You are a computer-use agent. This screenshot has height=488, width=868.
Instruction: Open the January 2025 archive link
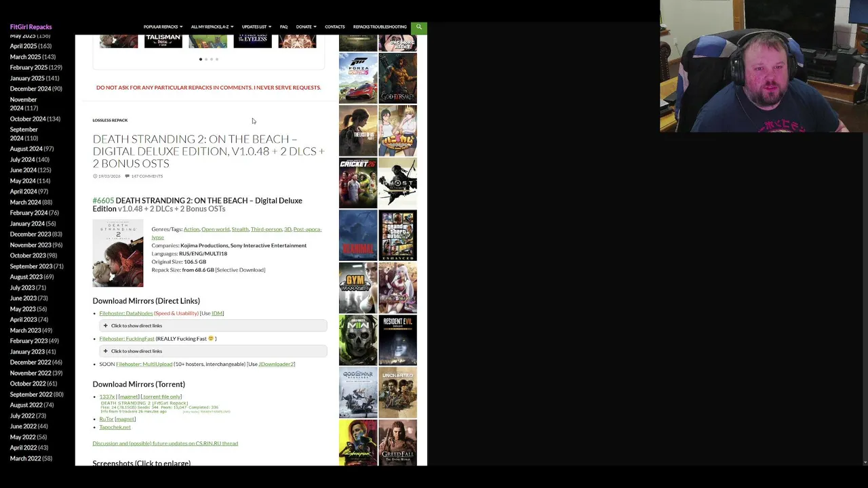27,78
